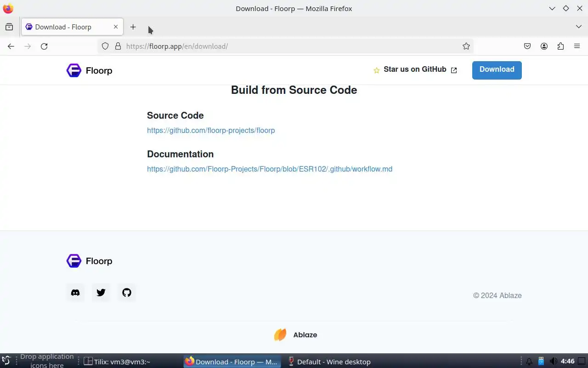Image resolution: width=588 pixels, height=368 pixels.
Task: Open the Firefox account icon
Action: point(544,46)
